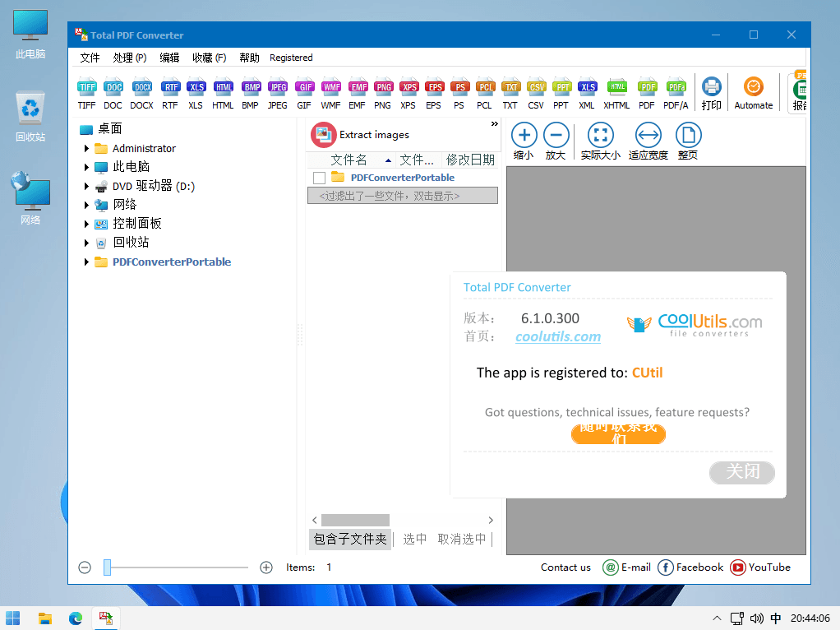This screenshot has width=840, height=630.
Task: Click the filtered files notice row
Action: pyautogui.click(x=402, y=196)
